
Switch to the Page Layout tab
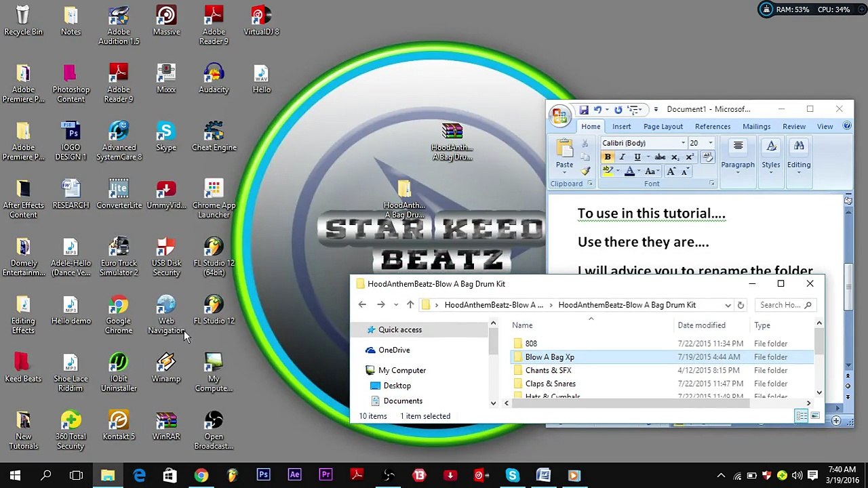663,126
